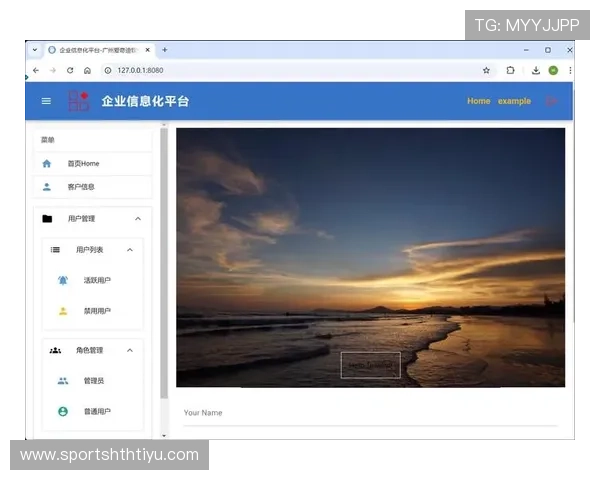The image size is (600, 480).
Task: Collapse the 角色管理 group chevron
Action: pyautogui.click(x=130, y=350)
